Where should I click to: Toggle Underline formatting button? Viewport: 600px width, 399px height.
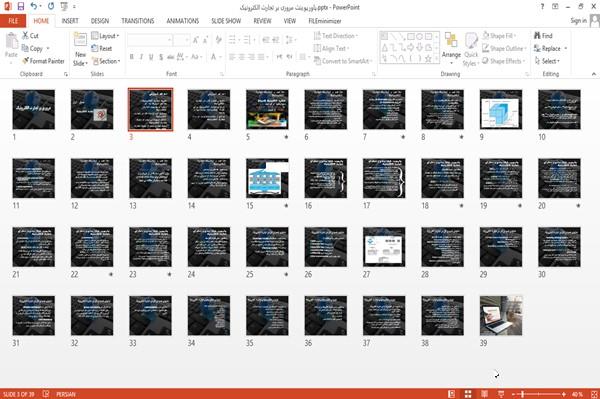pos(151,57)
